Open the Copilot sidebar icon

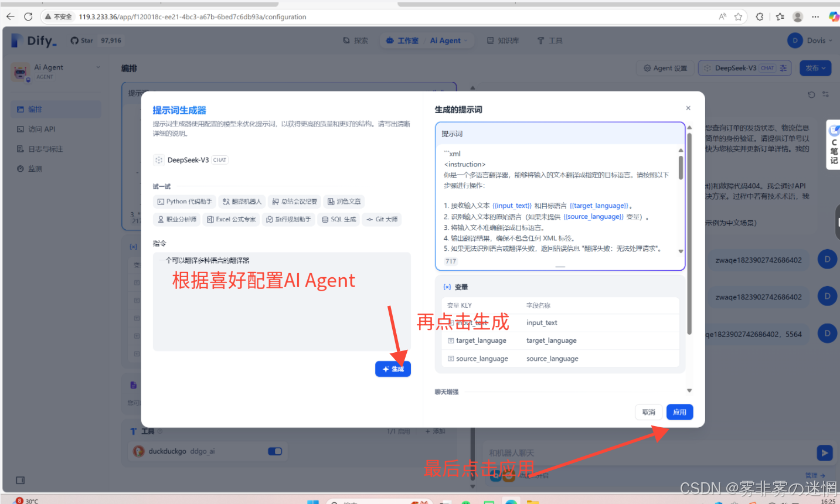[x=834, y=16]
